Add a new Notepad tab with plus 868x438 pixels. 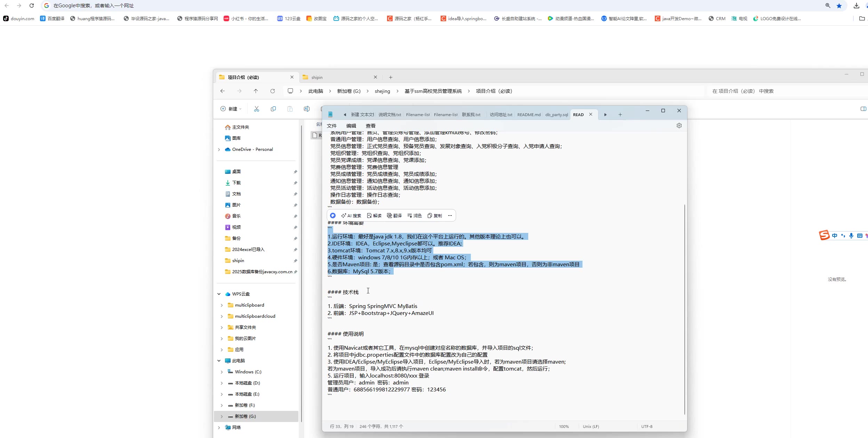click(620, 115)
